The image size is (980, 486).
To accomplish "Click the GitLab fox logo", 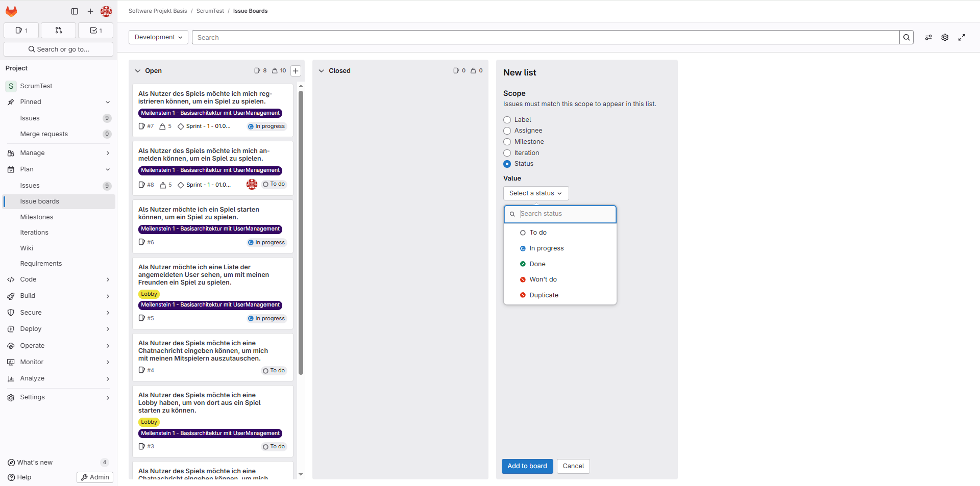I will point(11,11).
